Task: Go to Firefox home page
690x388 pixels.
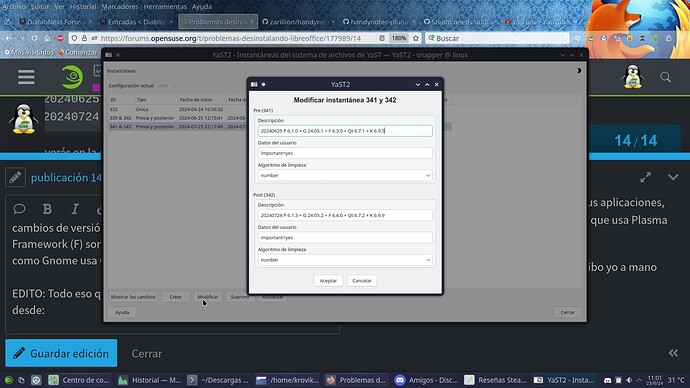Action: click(47, 38)
